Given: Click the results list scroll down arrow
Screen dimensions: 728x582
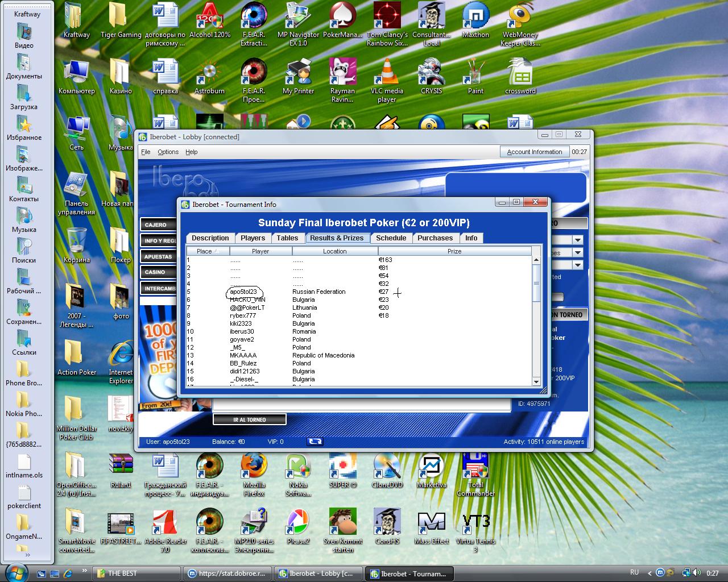Looking at the screenshot, I should coord(536,382).
